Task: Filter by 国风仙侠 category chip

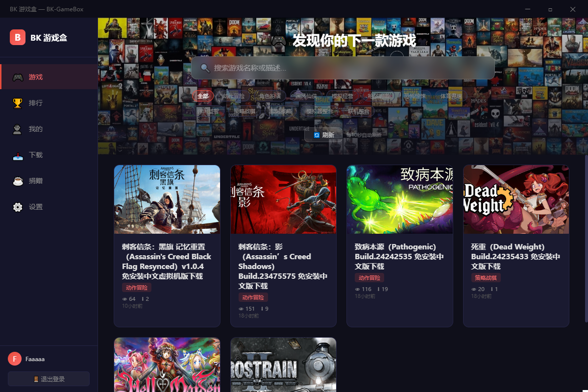Action: [x=306, y=96]
